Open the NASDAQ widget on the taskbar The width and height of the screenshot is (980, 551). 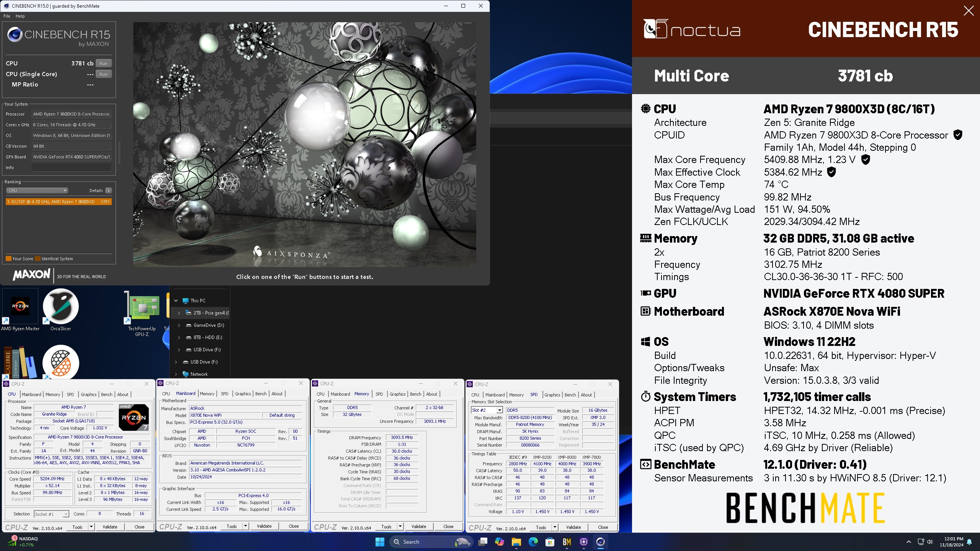pyautogui.click(x=24, y=542)
